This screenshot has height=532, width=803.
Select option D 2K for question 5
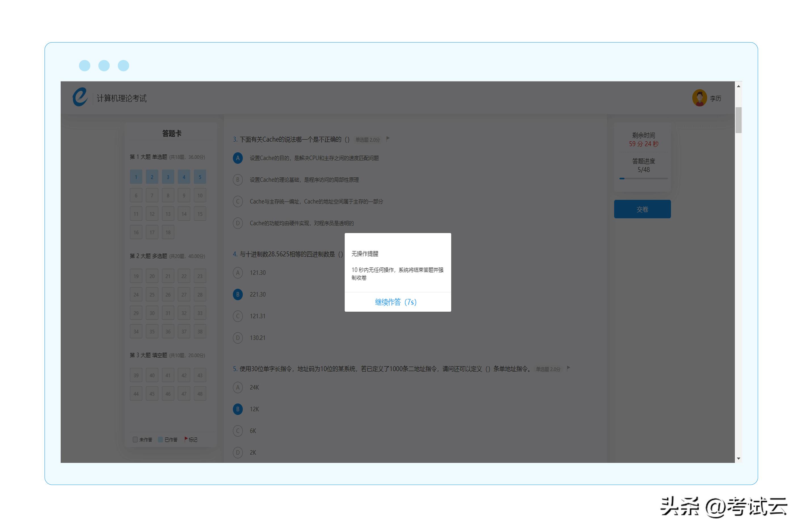point(238,453)
